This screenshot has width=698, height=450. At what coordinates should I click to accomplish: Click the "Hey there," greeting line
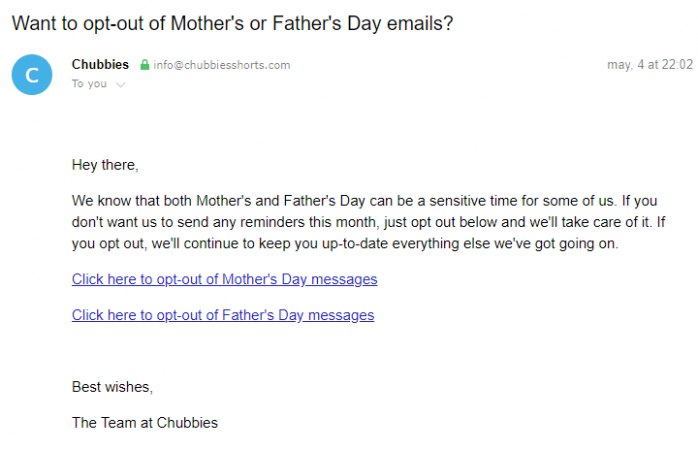pyautogui.click(x=105, y=164)
